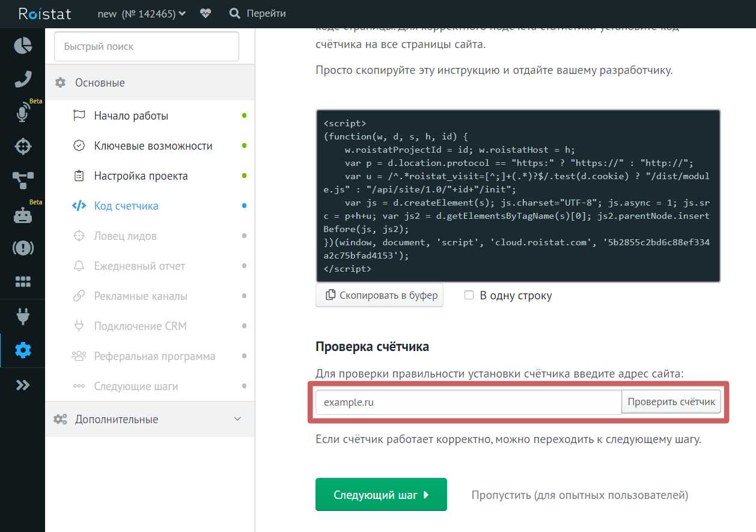Expand the 'Дополнительные' section
756x532 pixels.
point(150,419)
